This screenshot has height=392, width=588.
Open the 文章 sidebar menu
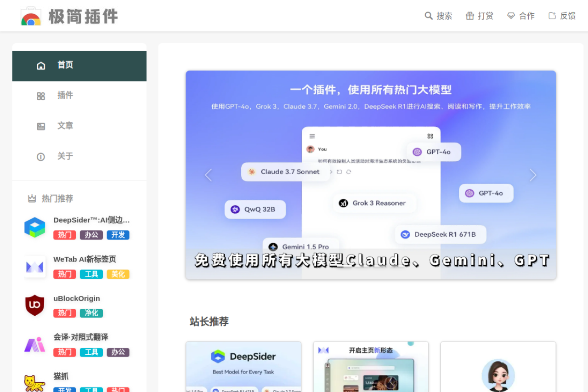tap(79, 126)
